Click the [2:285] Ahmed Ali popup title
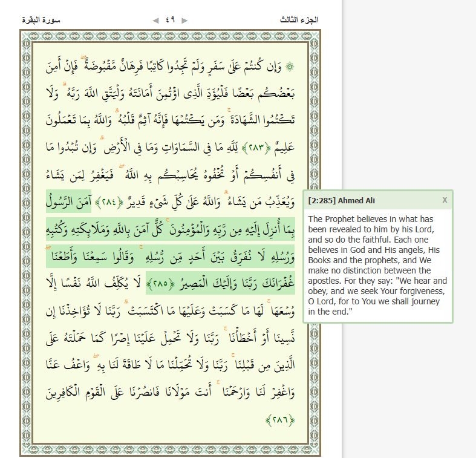476x458 pixels. pos(332,200)
